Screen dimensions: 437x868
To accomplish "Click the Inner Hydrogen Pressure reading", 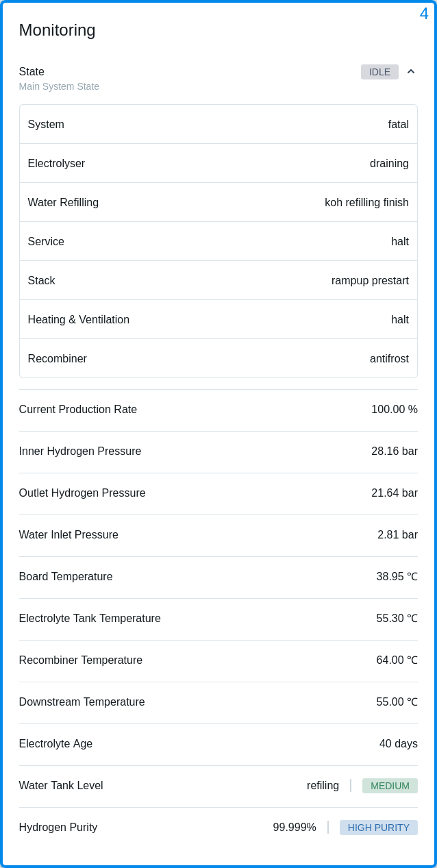I will coord(395,451).
